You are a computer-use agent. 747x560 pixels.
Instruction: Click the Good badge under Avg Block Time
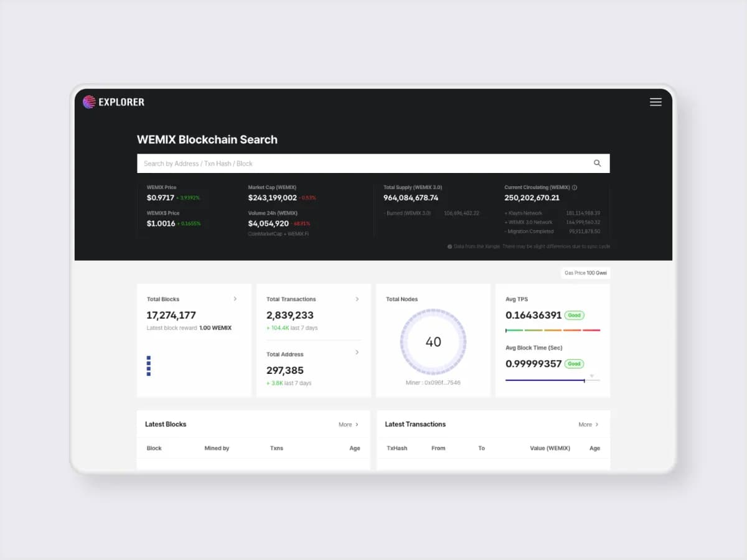click(x=574, y=364)
